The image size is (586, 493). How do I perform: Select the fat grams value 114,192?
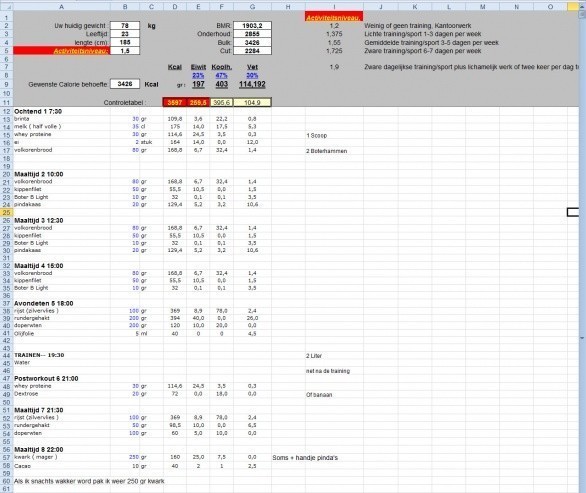click(252, 84)
